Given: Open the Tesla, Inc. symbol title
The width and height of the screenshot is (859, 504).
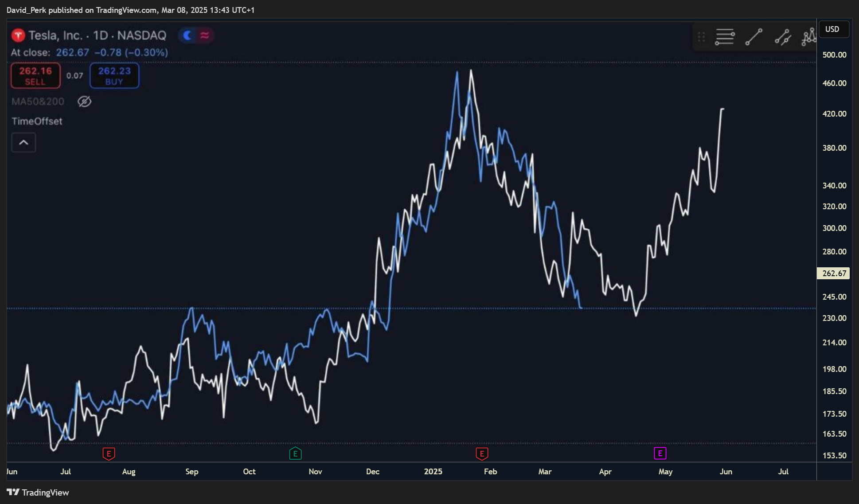Looking at the screenshot, I should (x=98, y=35).
